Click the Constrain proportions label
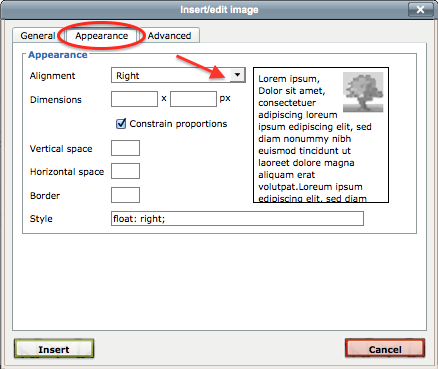The height and width of the screenshot is (369, 438). pos(178,124)
